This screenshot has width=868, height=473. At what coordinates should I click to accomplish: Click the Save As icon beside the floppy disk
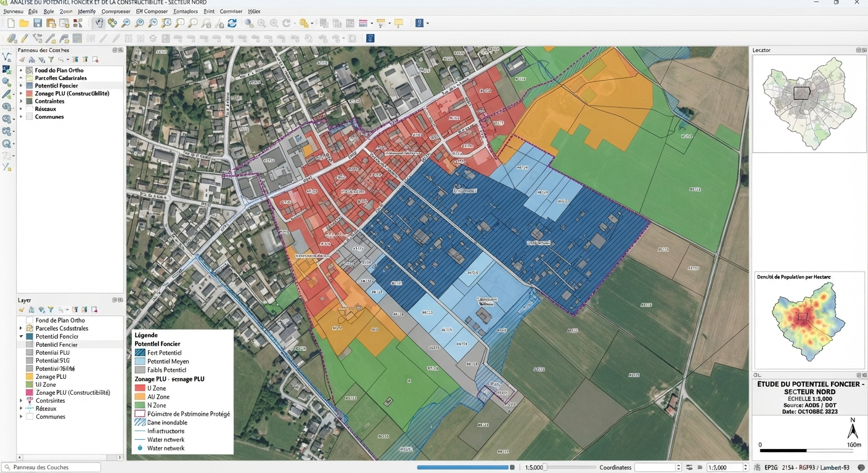(x=51, y=23)
